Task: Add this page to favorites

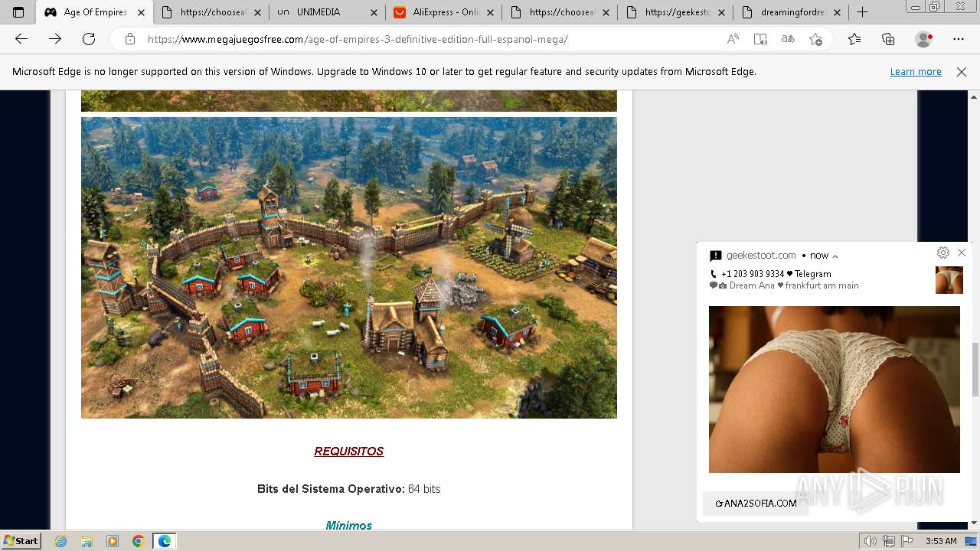Action: click(x=815, y=39)
